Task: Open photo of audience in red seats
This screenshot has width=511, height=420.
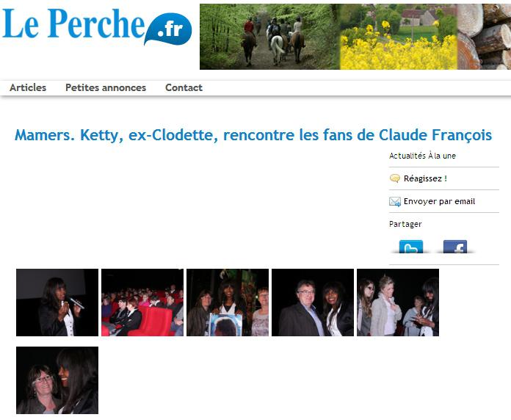Action: (142, 303)
